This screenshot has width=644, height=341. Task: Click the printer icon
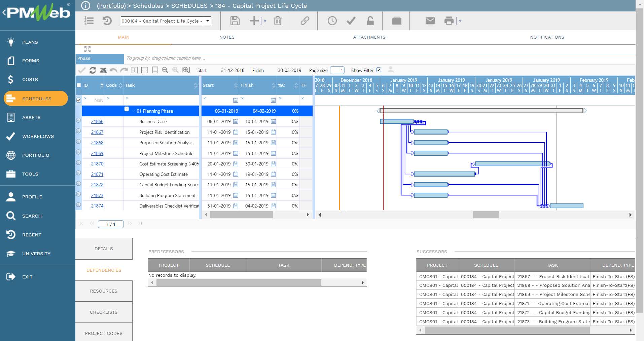point(449,21)
